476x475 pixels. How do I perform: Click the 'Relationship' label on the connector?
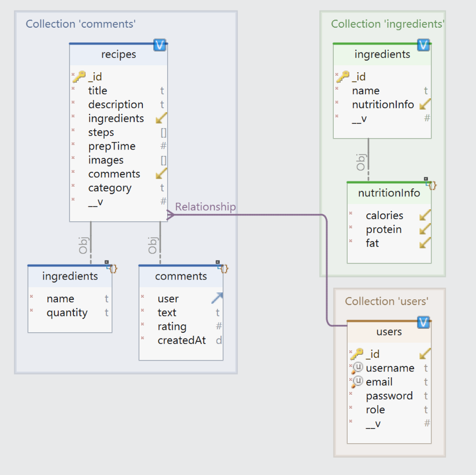pyautogui.click(x=205, y=207)
